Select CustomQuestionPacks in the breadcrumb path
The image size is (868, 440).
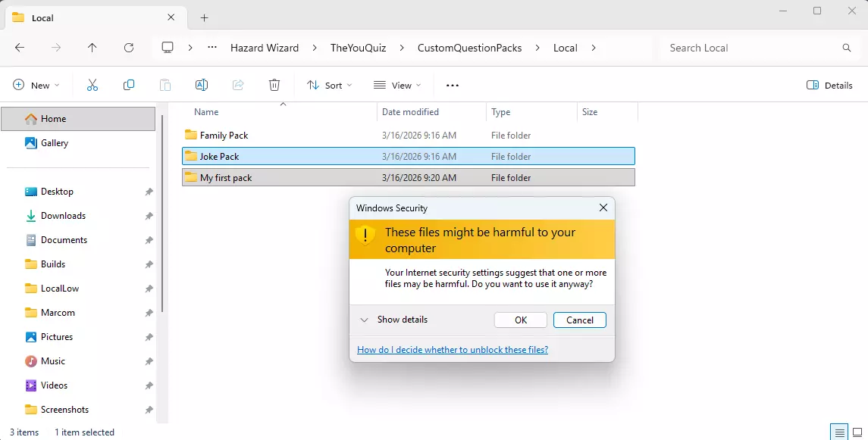(x=469, y=48)
